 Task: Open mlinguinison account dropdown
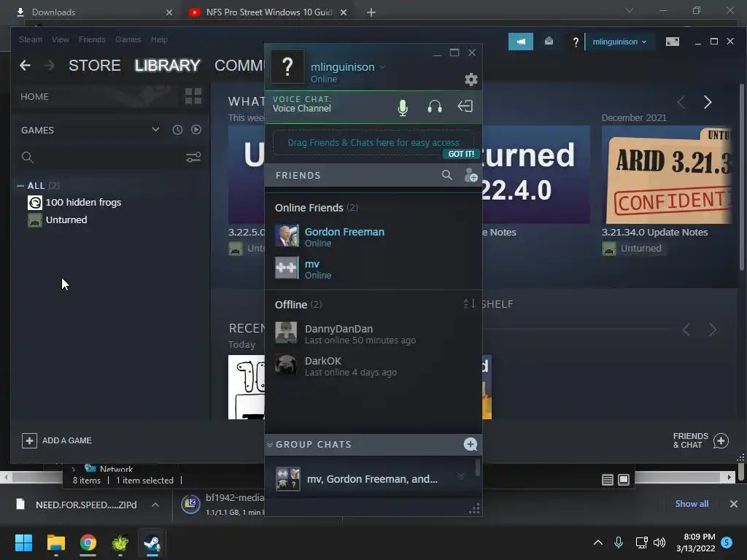(x=619, y=42)
